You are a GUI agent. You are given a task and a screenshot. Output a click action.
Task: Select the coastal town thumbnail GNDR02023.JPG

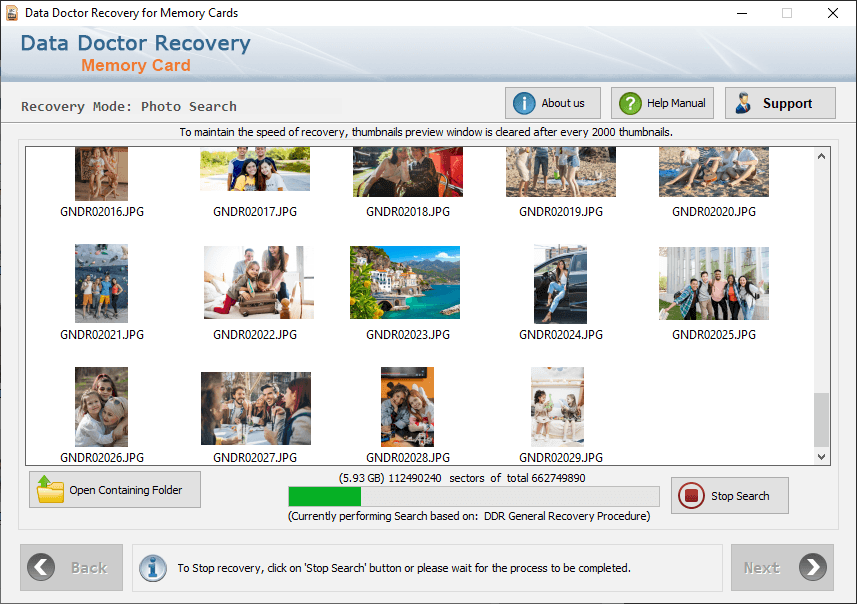[405, 282]
